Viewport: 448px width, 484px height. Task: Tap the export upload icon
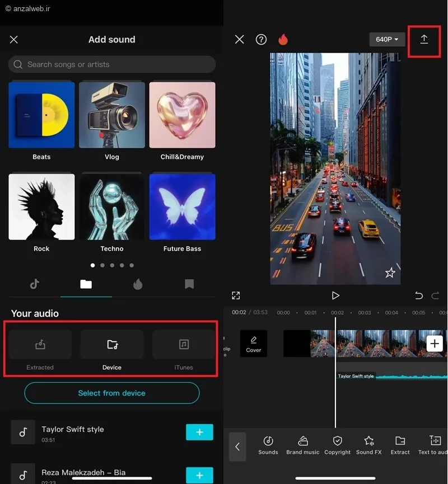click(x=424, y=39)
